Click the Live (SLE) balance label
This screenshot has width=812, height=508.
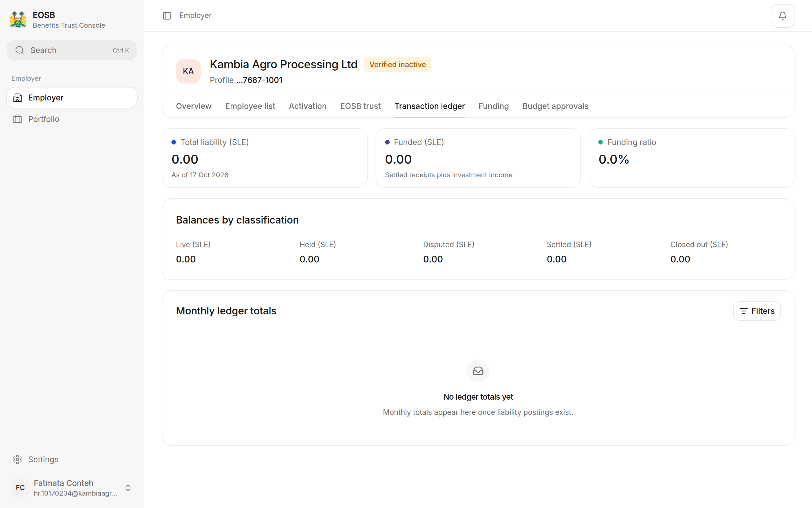coord(193,245)
